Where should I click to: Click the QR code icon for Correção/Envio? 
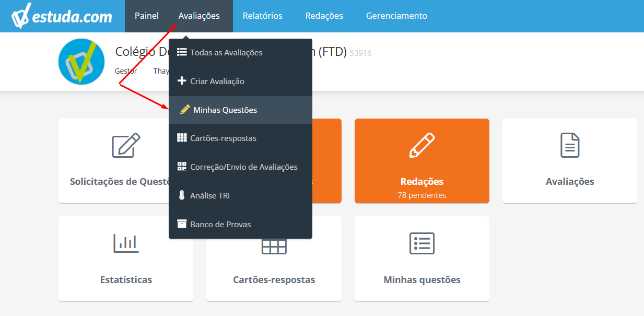click(x=182, y=167)
